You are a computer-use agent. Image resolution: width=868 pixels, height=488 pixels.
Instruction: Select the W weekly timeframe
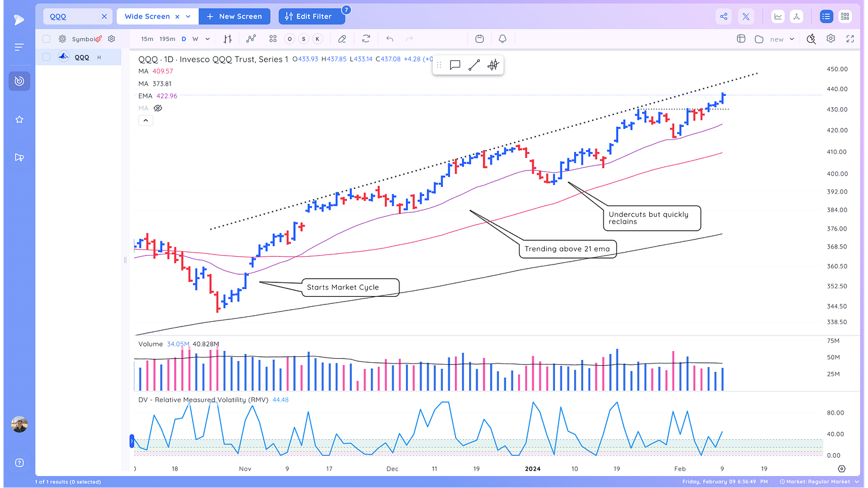[195, 39]
